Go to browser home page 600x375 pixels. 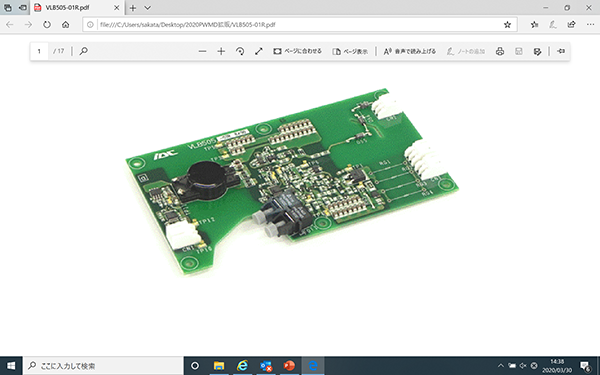(66, 25)
